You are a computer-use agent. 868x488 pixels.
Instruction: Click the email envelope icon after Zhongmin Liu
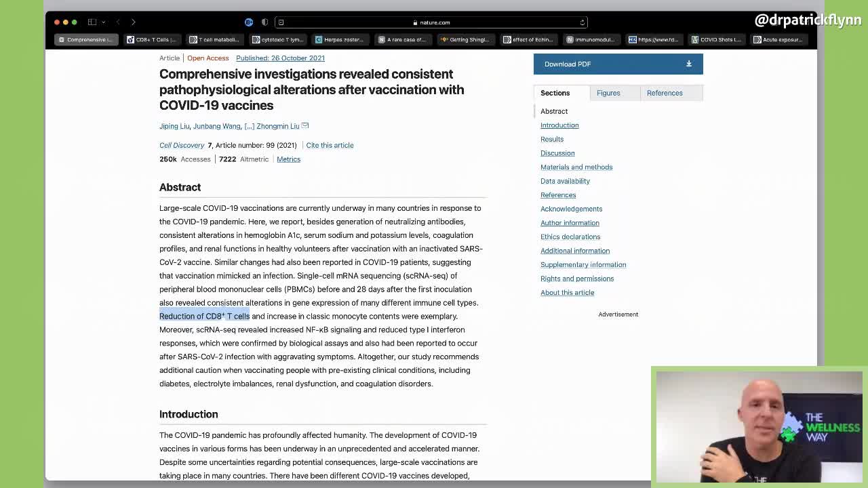tap(305, 126)
